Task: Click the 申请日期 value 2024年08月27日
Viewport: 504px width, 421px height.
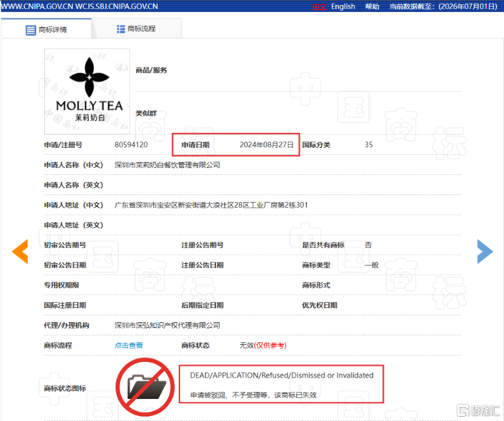Action: pyautogui.click(x=266, y=145)
